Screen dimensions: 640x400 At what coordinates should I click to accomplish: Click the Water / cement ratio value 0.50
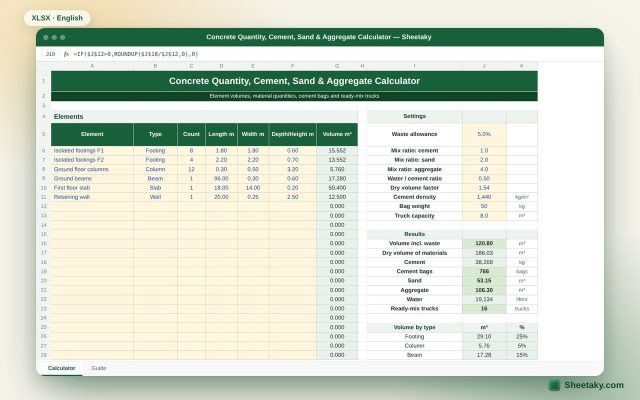coord(484,179)
